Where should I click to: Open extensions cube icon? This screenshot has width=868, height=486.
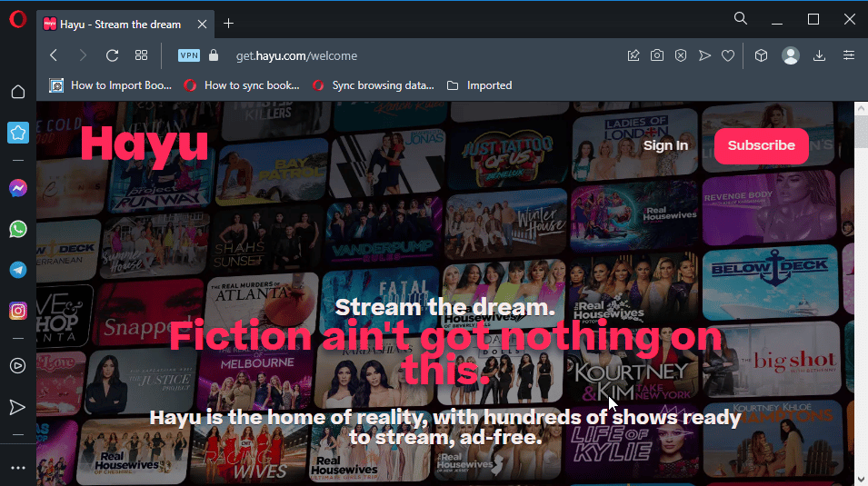[761, 55]
